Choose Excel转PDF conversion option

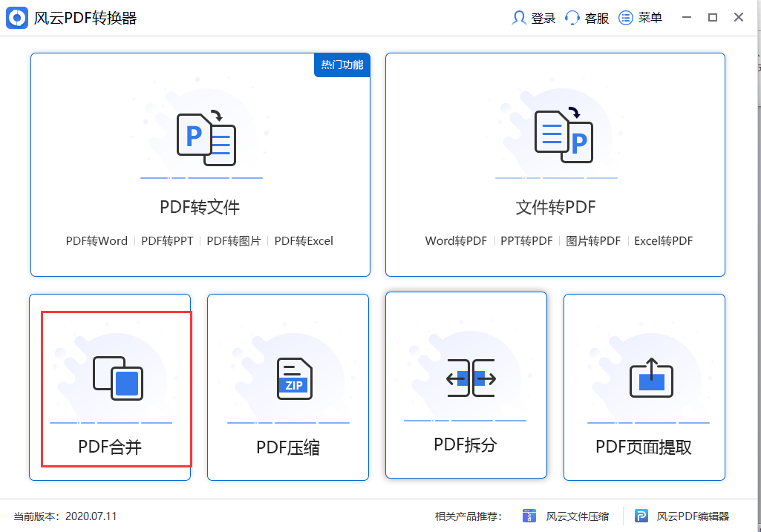tap(664, 241)
